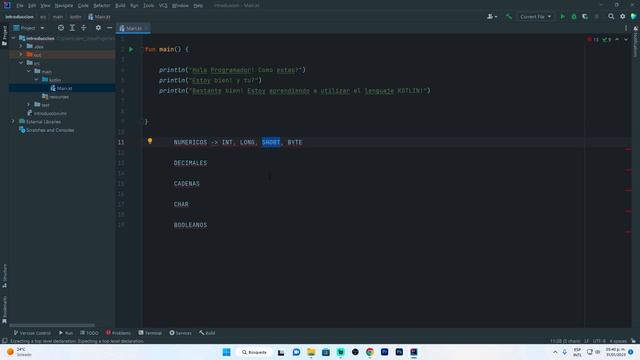
Task: Click Collapse All in Project panel
Action: 84,28
